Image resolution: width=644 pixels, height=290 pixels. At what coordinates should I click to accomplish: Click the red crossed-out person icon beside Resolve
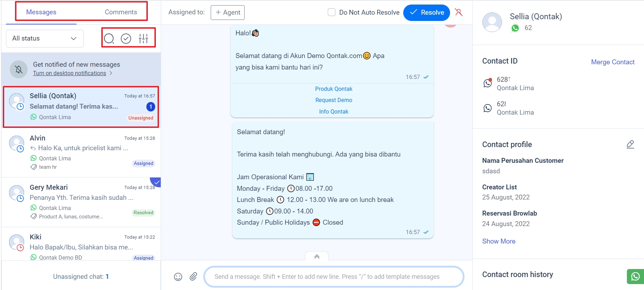459,12
